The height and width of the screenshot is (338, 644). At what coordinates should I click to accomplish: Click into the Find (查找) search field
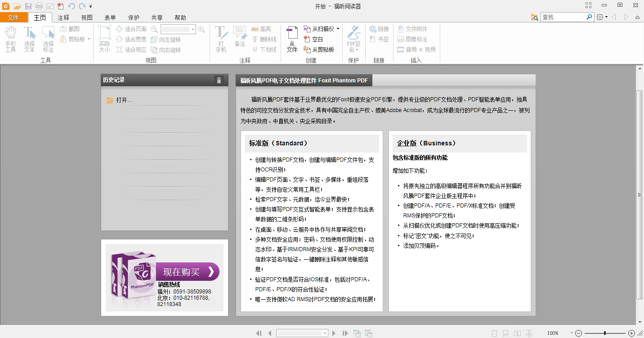tap(563, 17)
